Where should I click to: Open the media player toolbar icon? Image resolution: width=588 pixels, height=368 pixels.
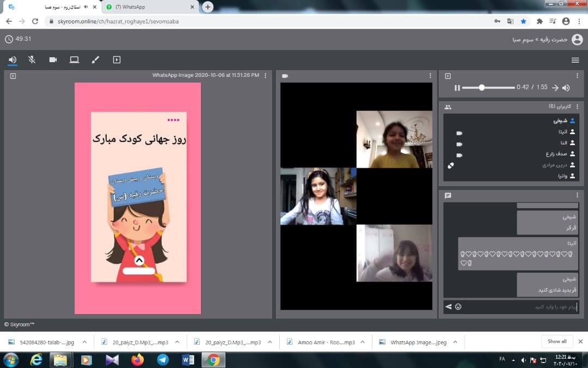click(117, 60)
